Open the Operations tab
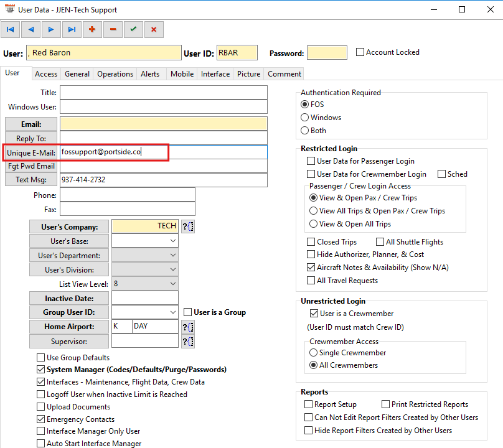The width and height of the screenshot is (503, 448). (115, 74)
